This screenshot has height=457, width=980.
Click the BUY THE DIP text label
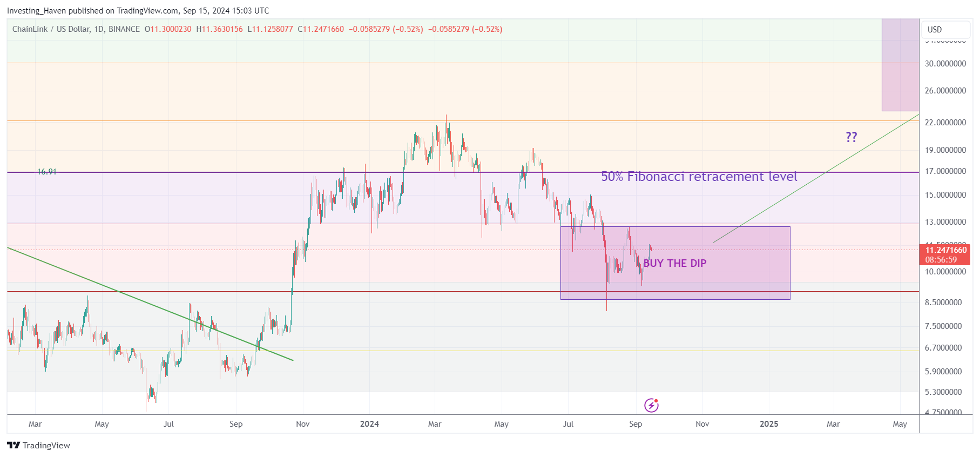(675, 263)
